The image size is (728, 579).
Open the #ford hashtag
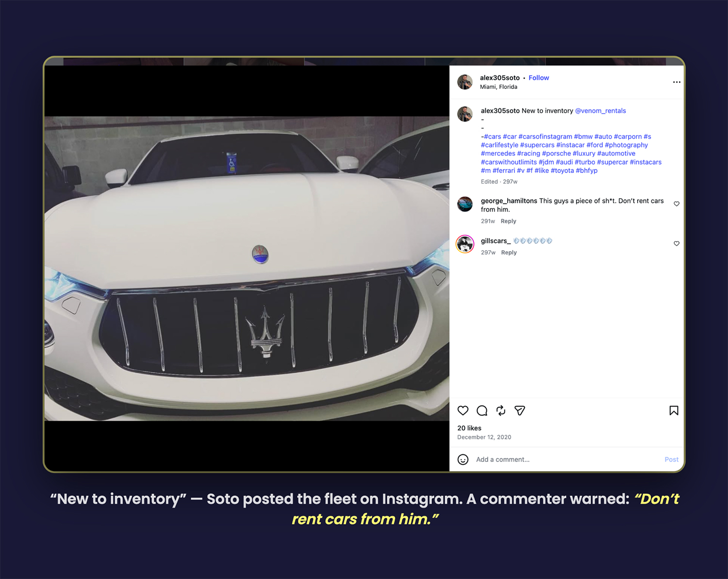(x=595, y=145)
